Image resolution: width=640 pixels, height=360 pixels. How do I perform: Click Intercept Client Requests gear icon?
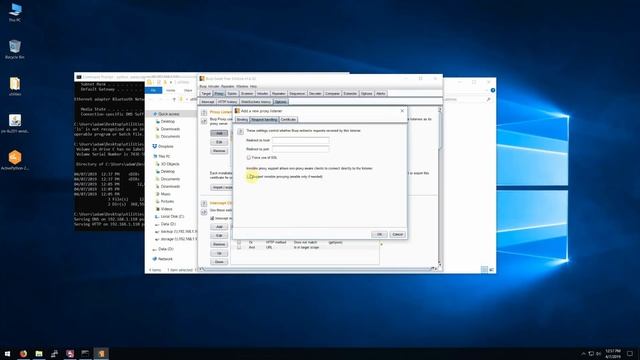point(204,212)
